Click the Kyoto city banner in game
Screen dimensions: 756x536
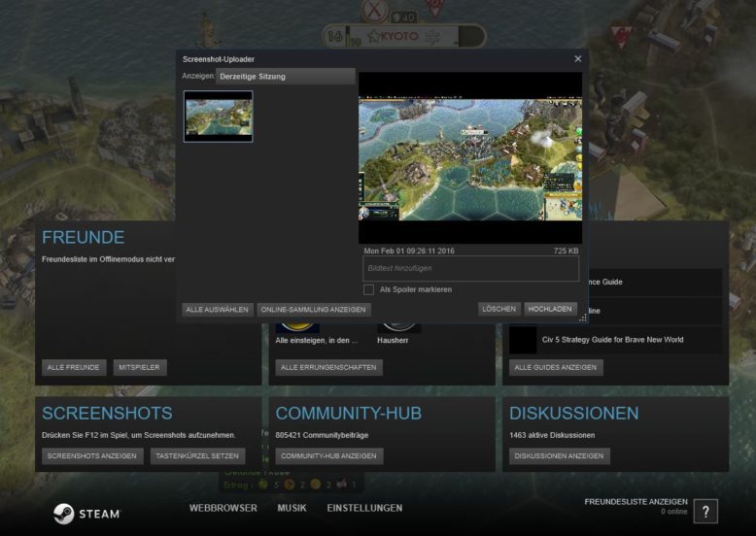click(404, 36)
